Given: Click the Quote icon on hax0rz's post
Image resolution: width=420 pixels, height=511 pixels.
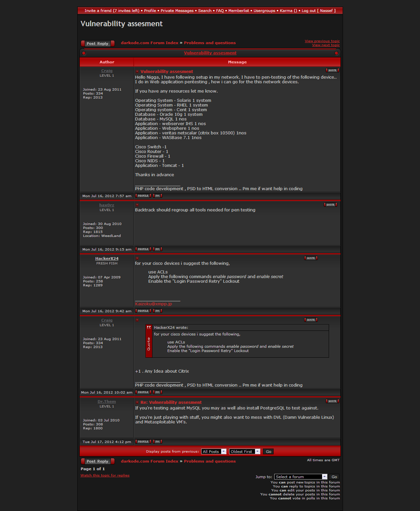Looking at the screenshot, I should pos(330,205).
